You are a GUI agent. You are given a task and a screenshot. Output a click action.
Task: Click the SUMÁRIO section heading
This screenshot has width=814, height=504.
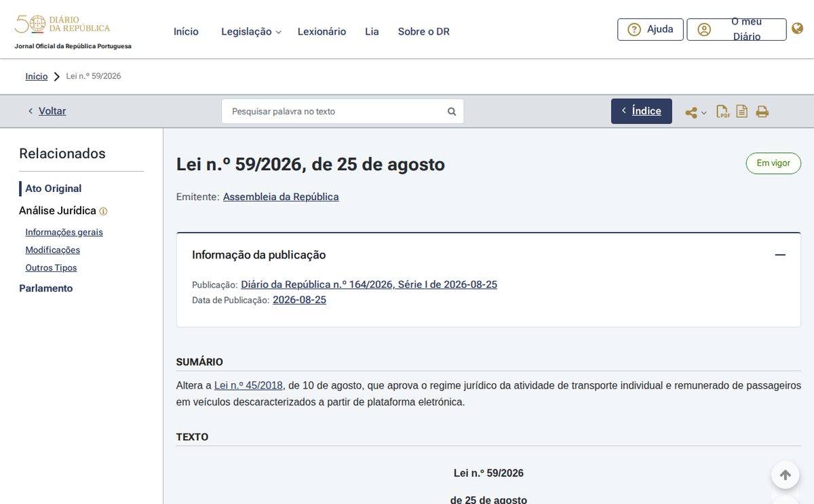click(x=199, y=362)
